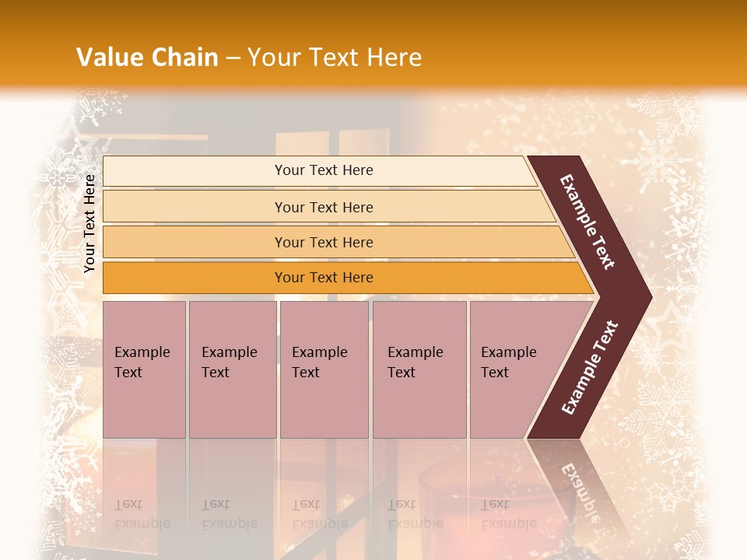Select the lower maroon arrow "Example Text" segment

pyautogui.click(x=589, y=367)
